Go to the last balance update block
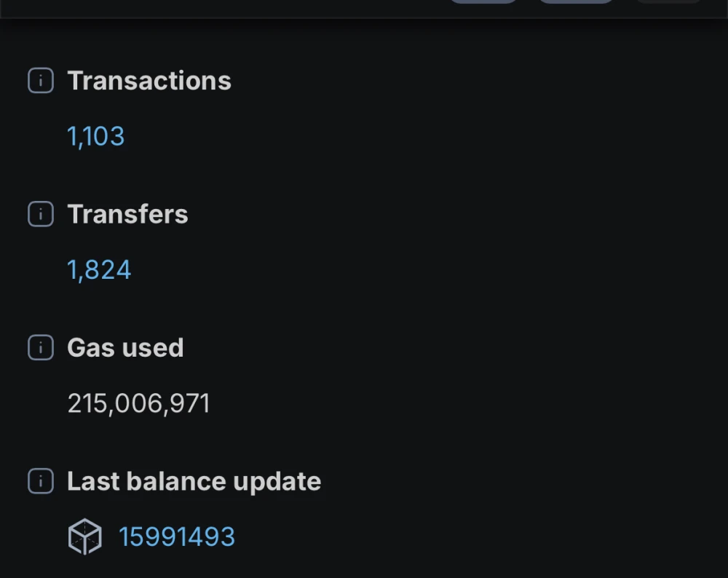 [177, 537]
